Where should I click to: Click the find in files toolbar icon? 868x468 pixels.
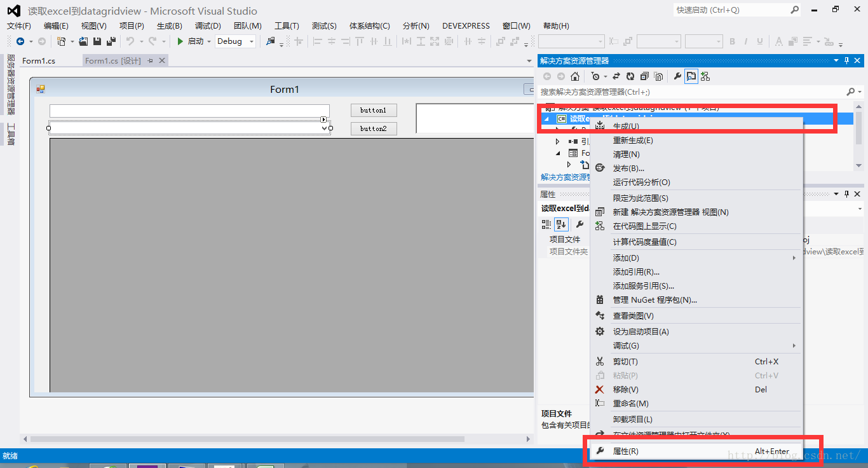[271, 41]
